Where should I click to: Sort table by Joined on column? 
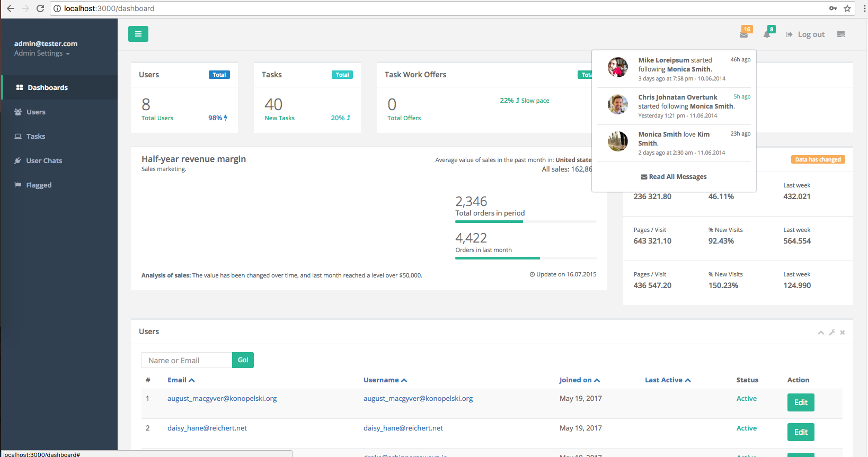580,380
